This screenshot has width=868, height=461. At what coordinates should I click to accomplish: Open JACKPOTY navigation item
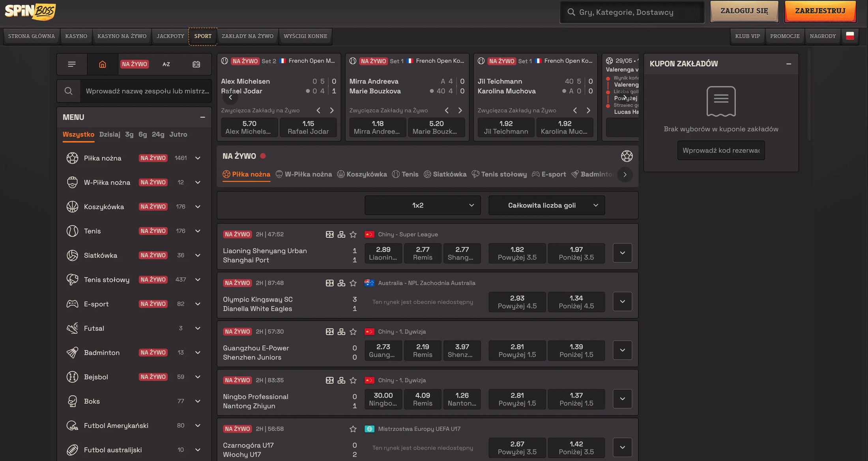170,36
